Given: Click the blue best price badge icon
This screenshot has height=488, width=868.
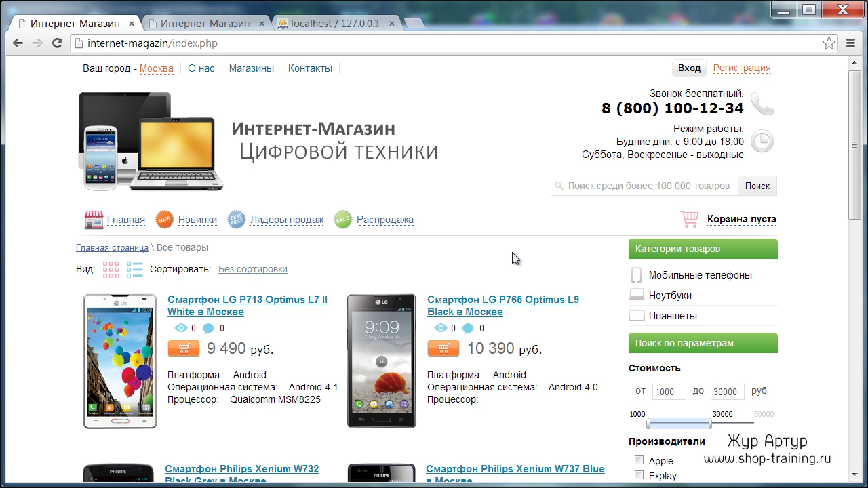Looking at the screenshot, I should [237, 220].
